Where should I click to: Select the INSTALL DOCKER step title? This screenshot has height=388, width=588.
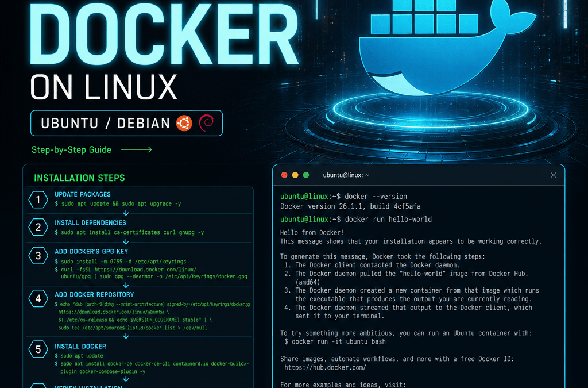click(x=80, y=347)
